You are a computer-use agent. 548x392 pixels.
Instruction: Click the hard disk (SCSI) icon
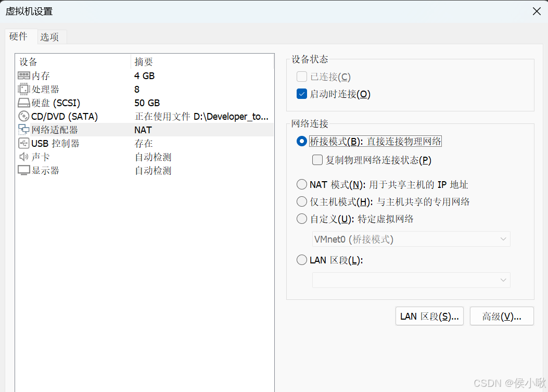tap(24, 103)
